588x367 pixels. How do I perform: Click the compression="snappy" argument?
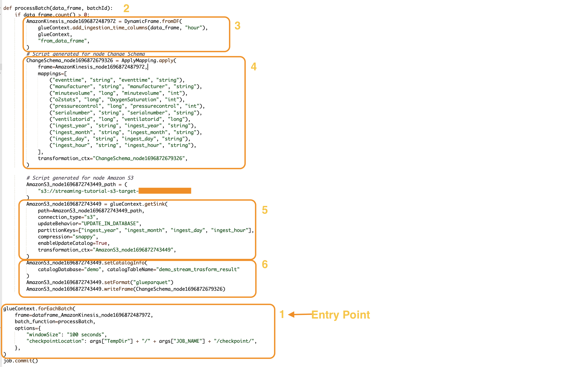(68, 237)
